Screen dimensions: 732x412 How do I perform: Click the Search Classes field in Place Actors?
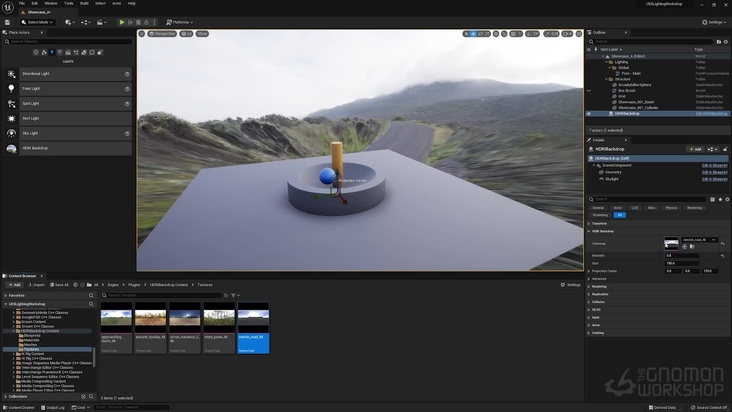coord(68,42)
